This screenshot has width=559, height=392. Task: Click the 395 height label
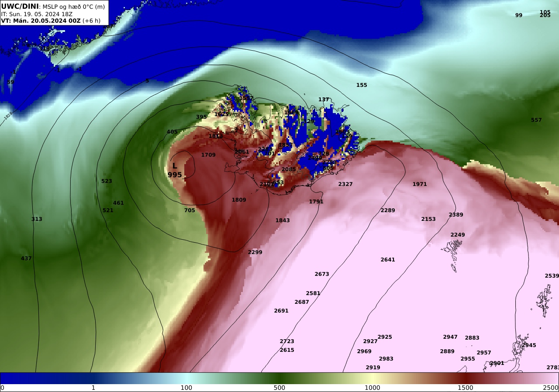[201, 117]
